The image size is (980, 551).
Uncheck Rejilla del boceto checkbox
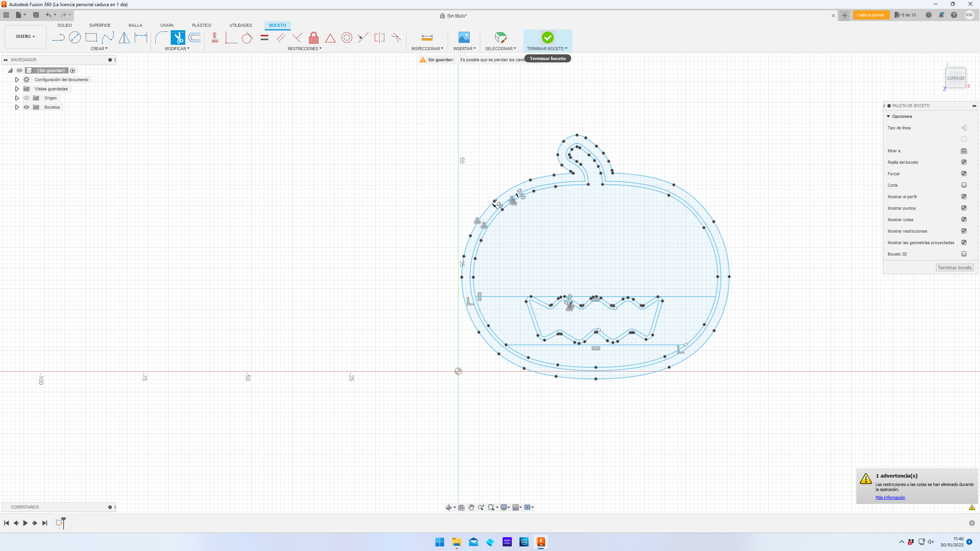click(x=964, y=162)
